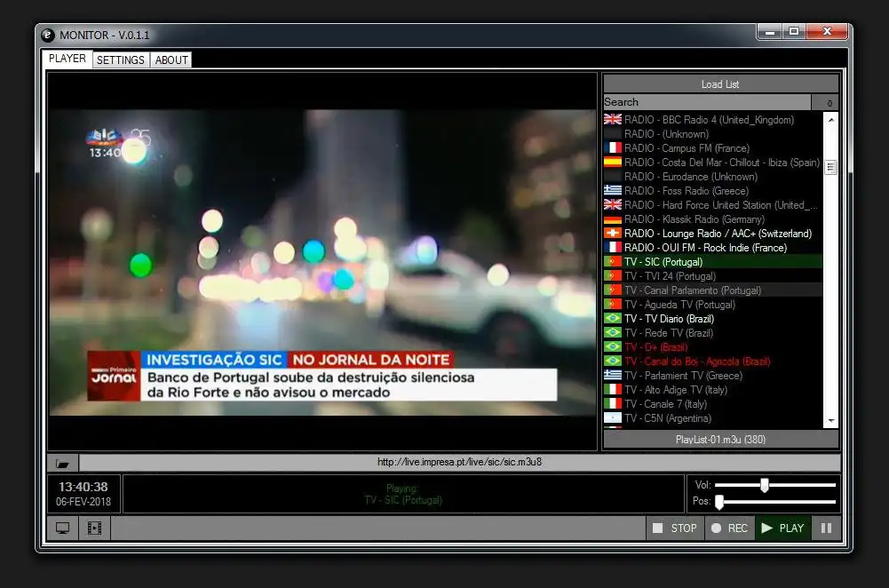Viewport: 889px width, 588px height.
Task: Select RADIO - Costa Del Mar Chillout Ibiza
Action: (713, 163)
